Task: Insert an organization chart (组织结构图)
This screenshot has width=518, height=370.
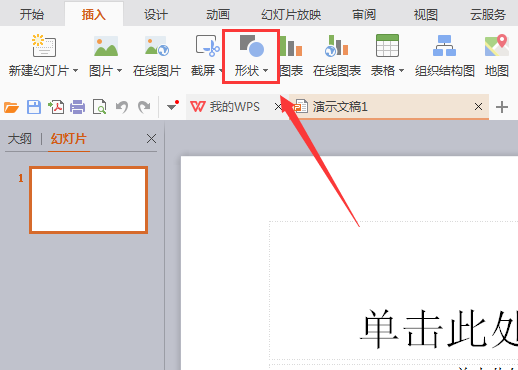Action: [x=445, y=57]
